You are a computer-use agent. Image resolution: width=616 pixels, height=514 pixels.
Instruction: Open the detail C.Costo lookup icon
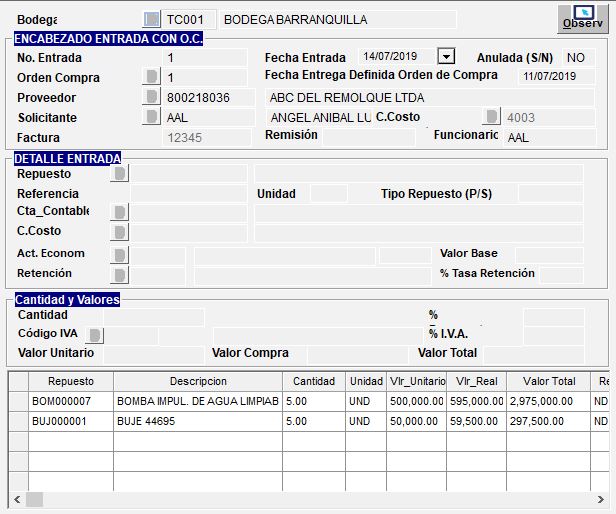[x=119, y=232]
